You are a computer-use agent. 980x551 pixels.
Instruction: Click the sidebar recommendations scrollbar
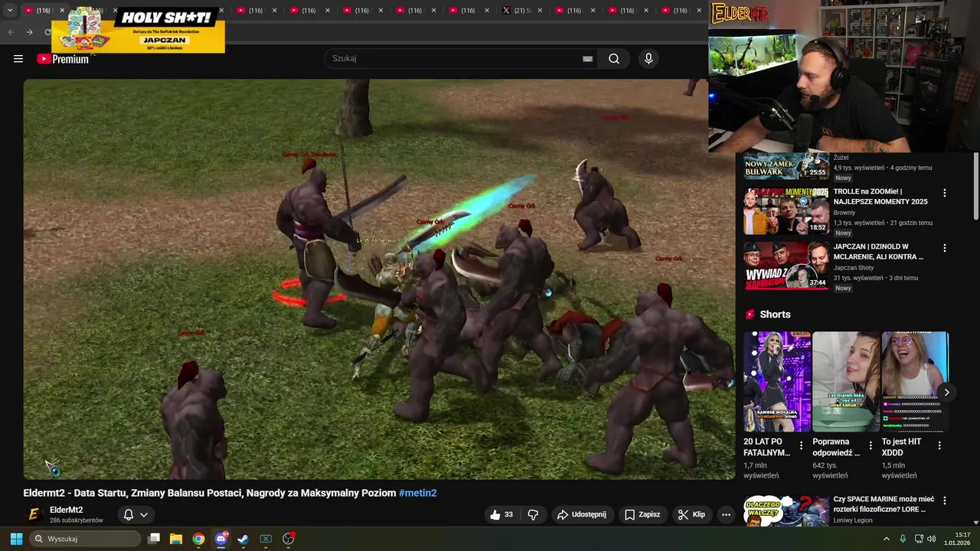coord(976,186)
